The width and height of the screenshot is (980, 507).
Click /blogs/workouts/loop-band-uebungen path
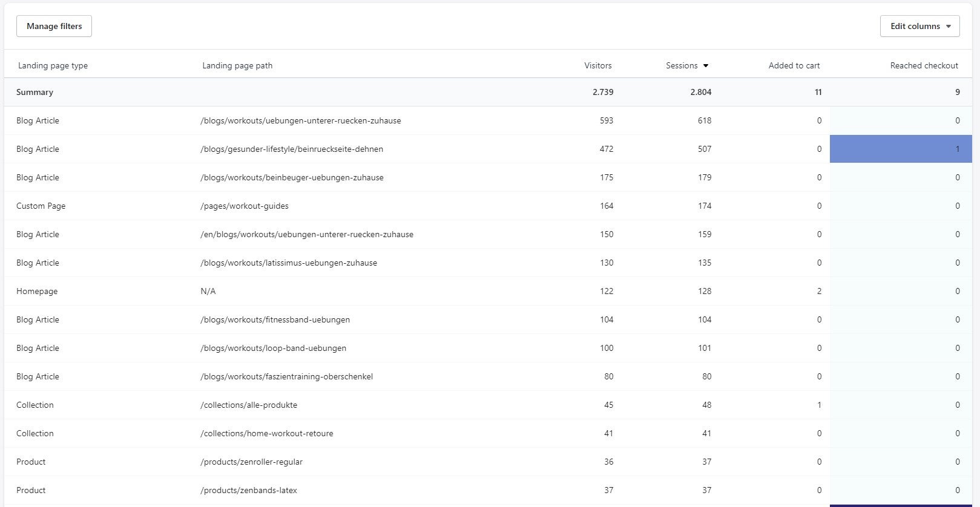(x=273, y=348)
